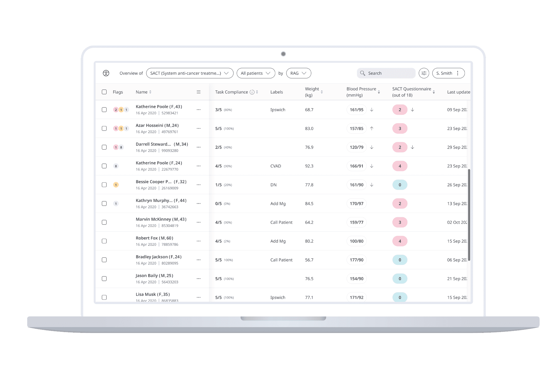Open the filter settings icon beside Search

424,73
